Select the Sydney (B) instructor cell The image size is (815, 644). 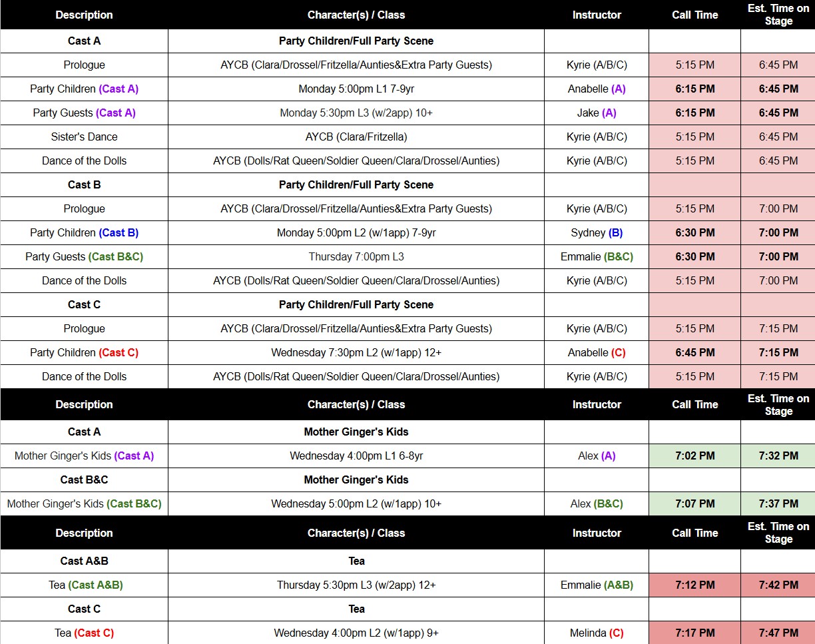pos(596,233)
